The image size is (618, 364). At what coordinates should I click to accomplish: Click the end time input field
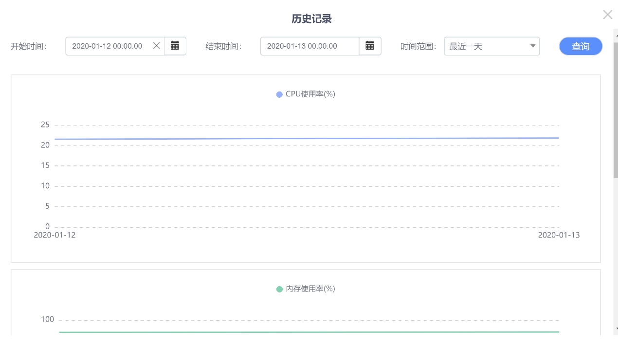tap(309, 46)
